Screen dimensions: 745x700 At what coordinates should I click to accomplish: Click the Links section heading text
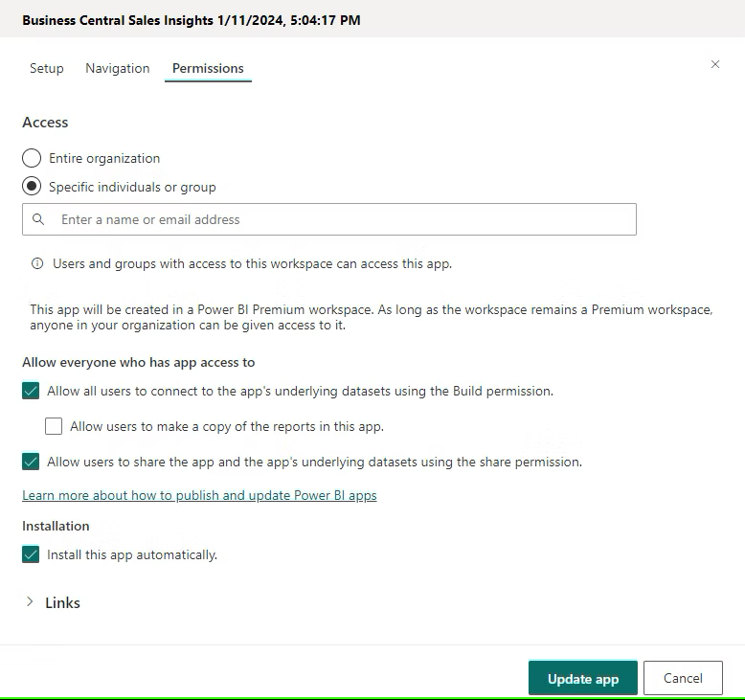[x=63, y=602]
